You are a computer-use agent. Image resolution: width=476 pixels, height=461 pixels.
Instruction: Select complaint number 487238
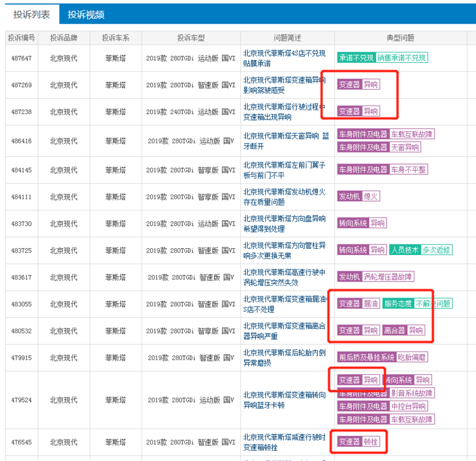tap(21, 112)
